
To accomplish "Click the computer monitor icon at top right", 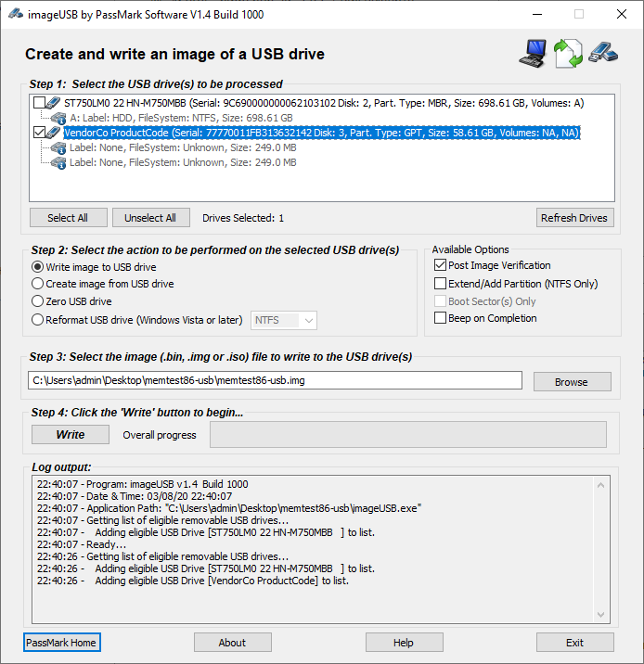I will coord(533,54).
